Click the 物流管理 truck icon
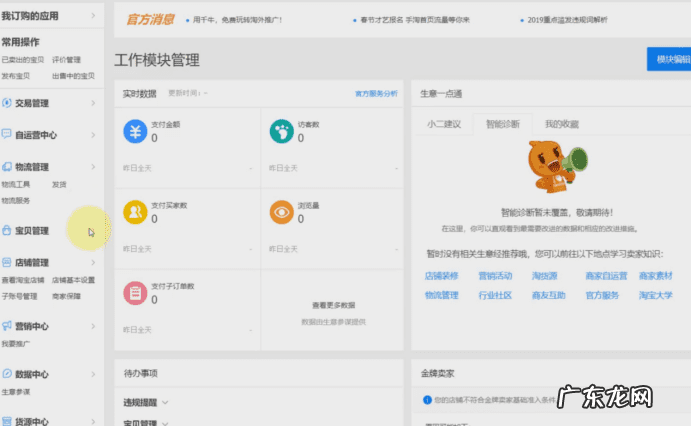Viewport: 691px width, 426px height. tap(7, 167)
